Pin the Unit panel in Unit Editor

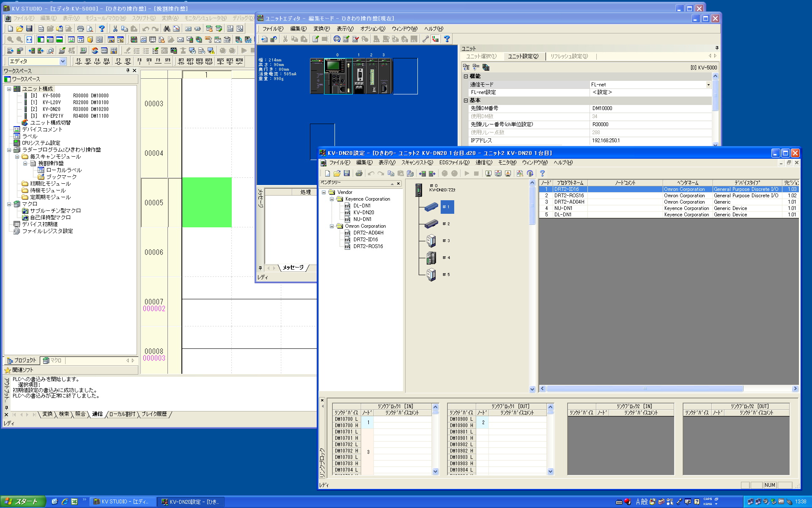716,48
